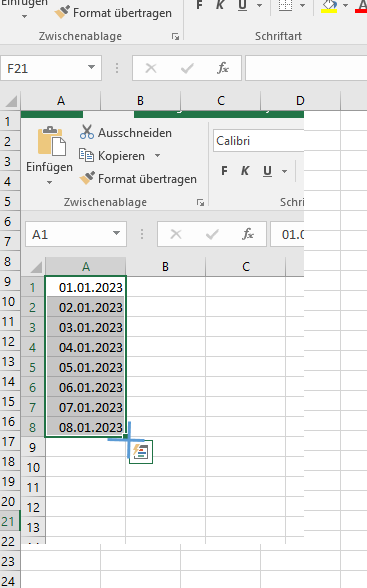The width and height of the screenshot is (367, 588).
Task: Click Kopieren icon in the pasted picture
Action: click(x=86, y=155)
